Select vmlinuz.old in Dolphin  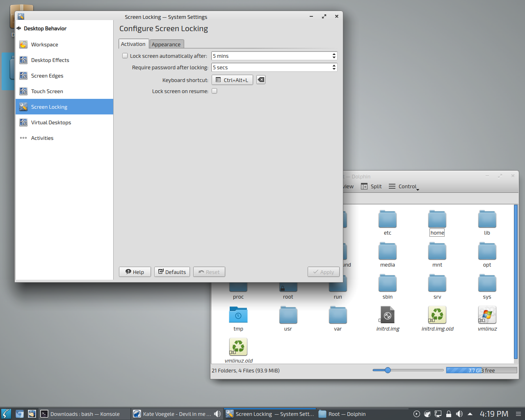[238, 351]
